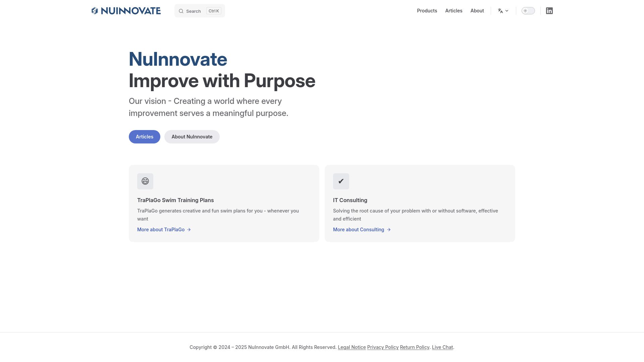Open the LinkedIn icon link
Screen dimensions: 644x362
pos(549,11)
